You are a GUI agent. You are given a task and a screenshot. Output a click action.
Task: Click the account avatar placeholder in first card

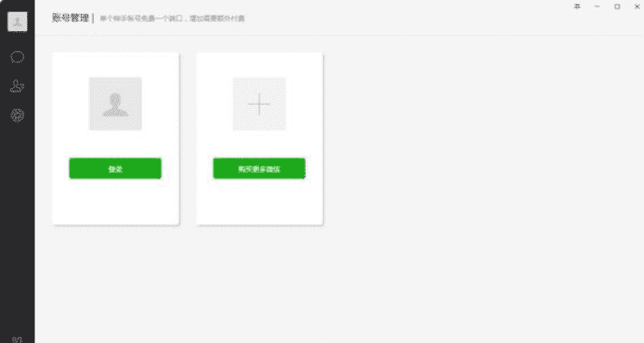pyautogui.click(x=116, y=104)
